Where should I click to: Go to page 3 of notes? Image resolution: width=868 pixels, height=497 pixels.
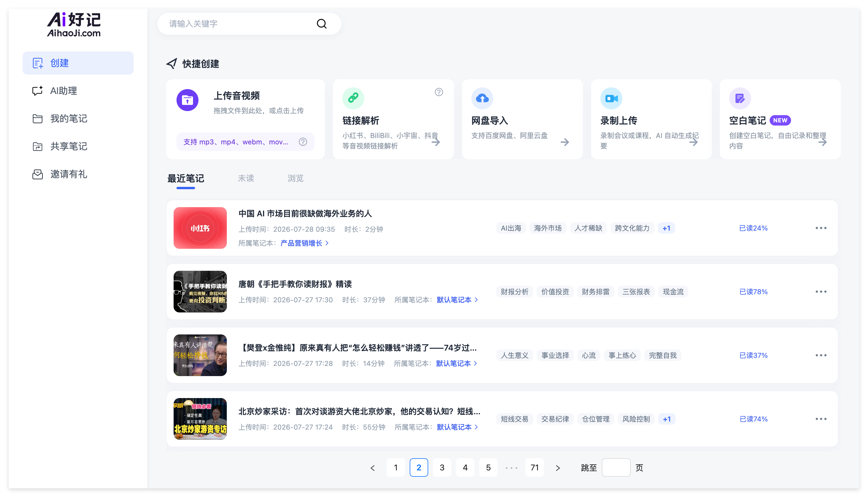click(442, 467)
